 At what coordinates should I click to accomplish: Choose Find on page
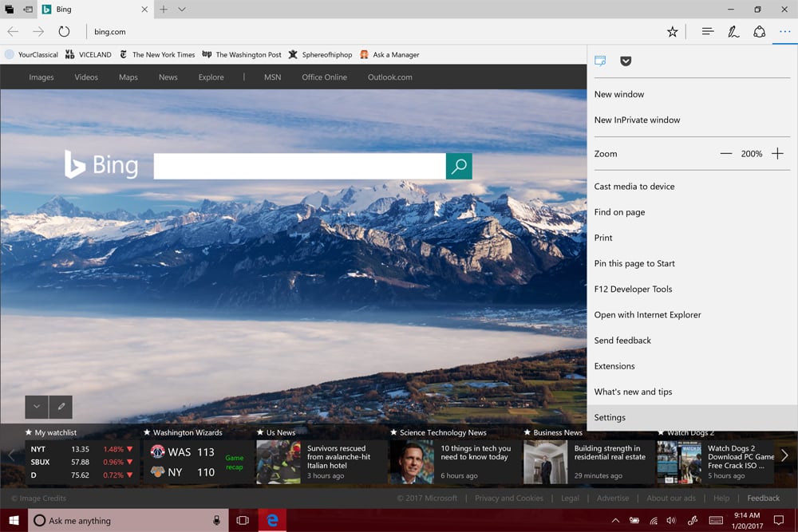[692, 212]
